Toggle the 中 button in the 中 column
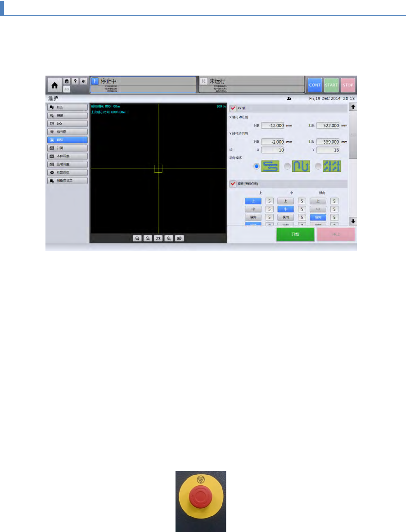Viewport: 406px width, 532px height. click(285, 209)
